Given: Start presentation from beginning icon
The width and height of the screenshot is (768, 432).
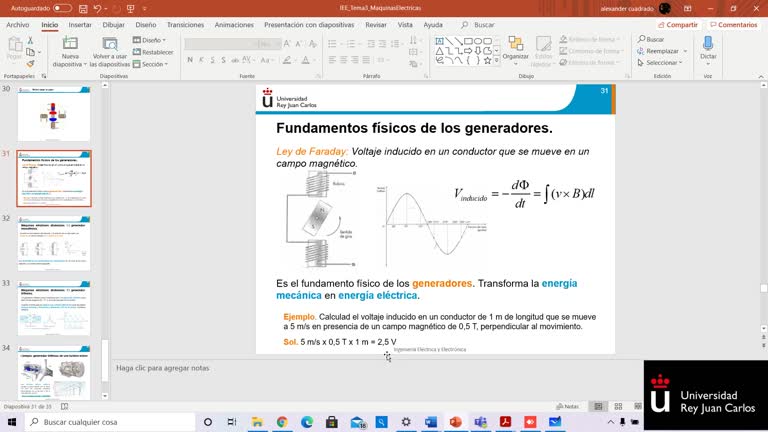Looking at the screenshot, I should point(130,8).
